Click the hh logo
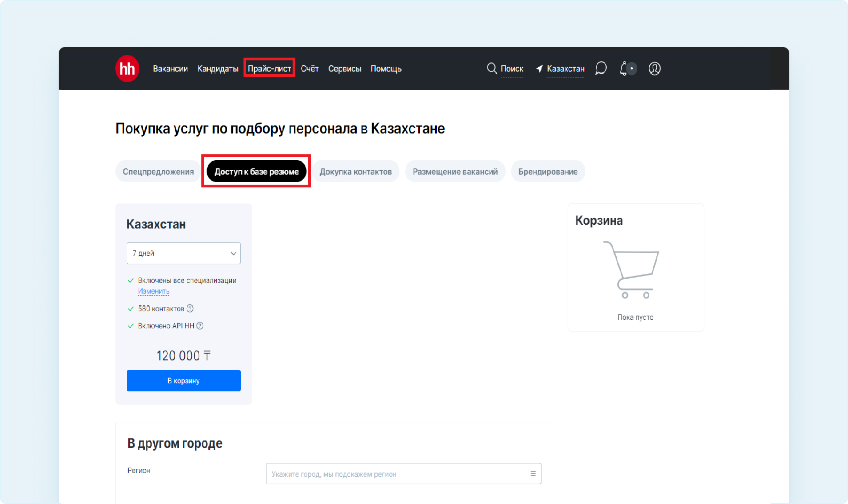 coord(127,68)
